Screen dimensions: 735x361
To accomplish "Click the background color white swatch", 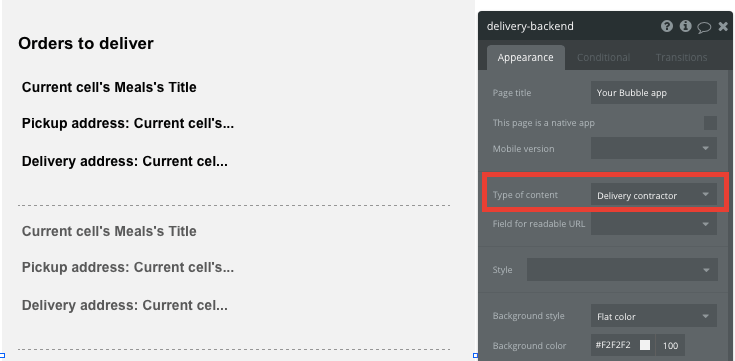I will [x=645, y=346].
